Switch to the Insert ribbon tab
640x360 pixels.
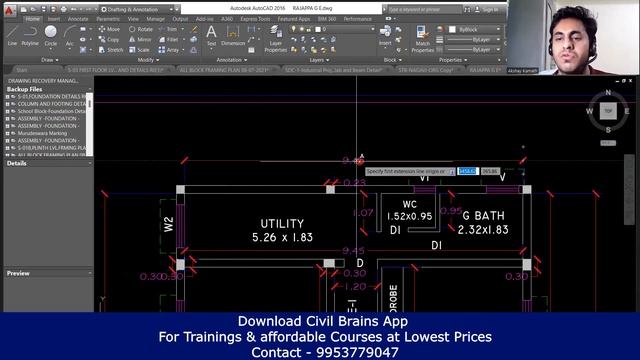click(54, 19)
